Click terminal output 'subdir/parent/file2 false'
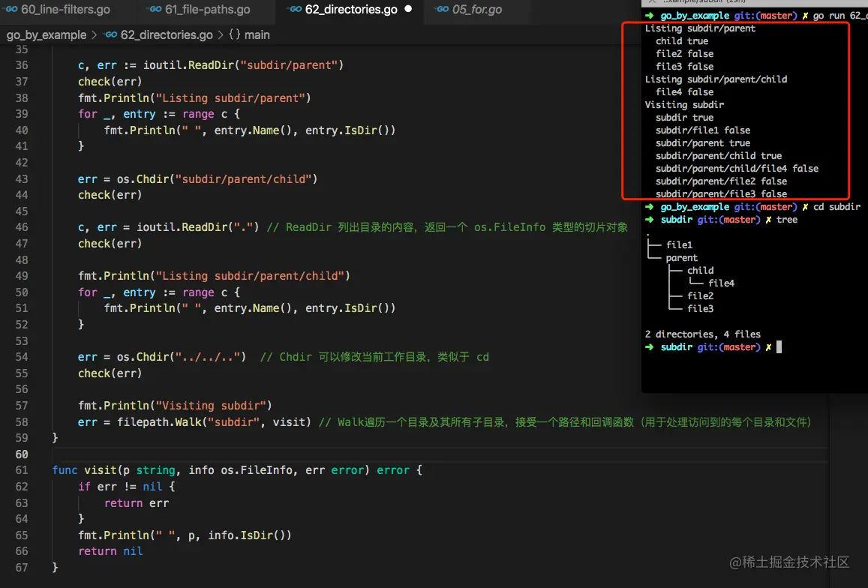Screen dimensions: 868x588 721,181
